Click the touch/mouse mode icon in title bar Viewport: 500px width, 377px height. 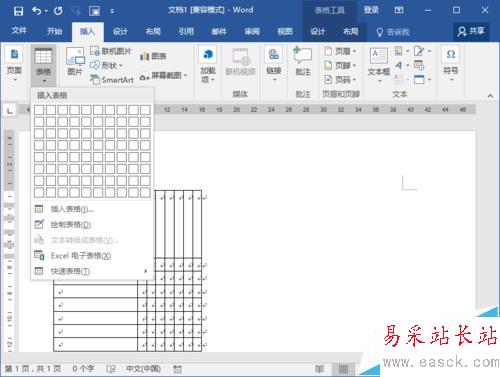95,11
